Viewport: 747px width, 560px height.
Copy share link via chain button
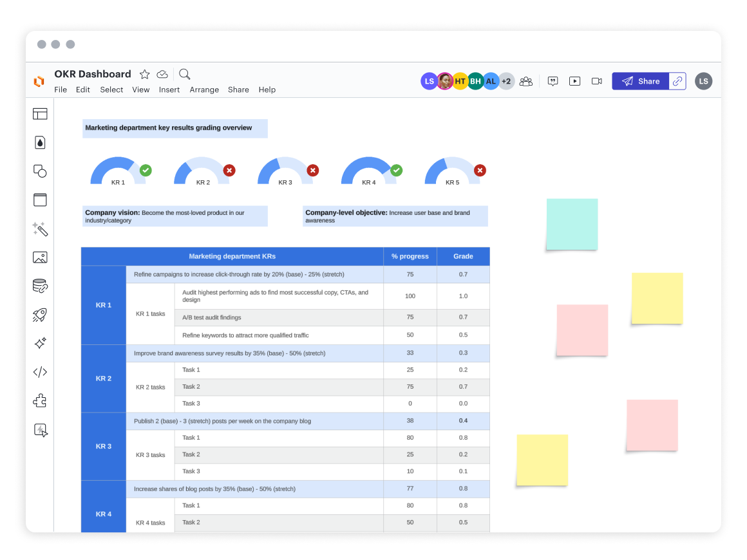coord(677,81)
